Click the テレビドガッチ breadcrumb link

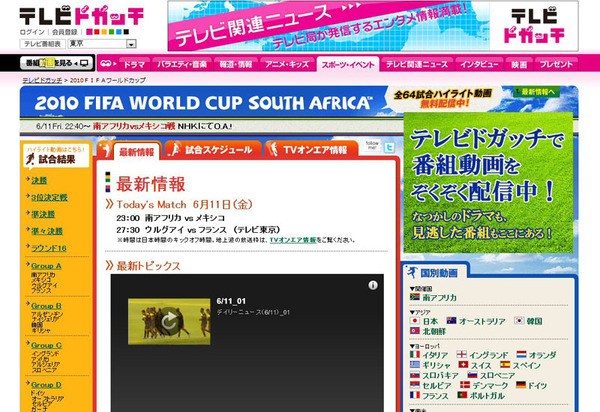pos(42,80)
